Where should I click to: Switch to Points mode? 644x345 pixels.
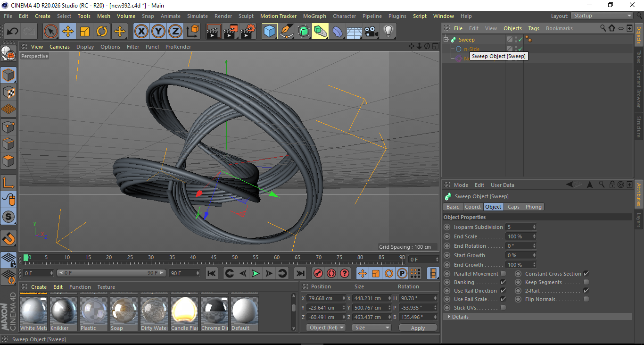pyautogui.click(x=8, y=126)
